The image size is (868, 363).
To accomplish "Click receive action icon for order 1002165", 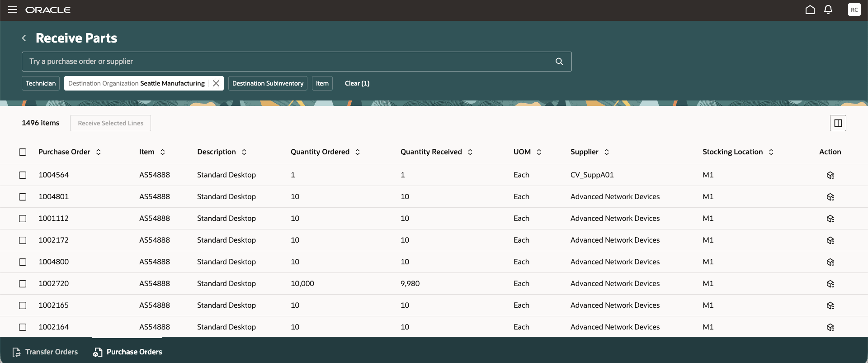I will [830, 306].
